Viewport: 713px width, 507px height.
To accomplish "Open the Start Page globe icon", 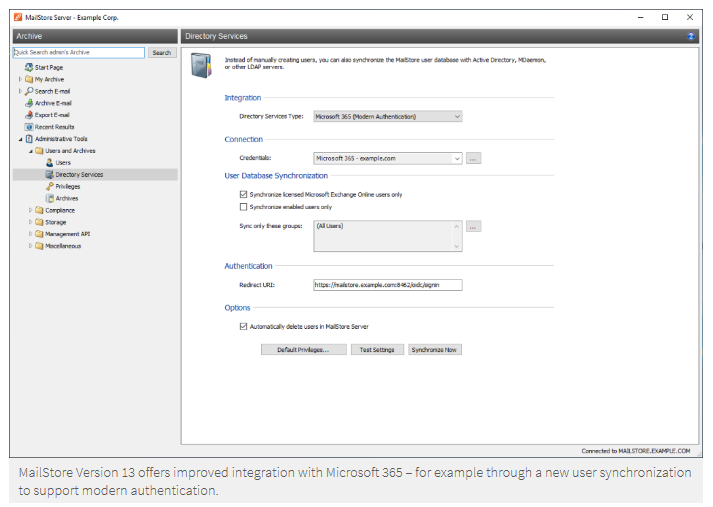I will click(x=29, y=67).
